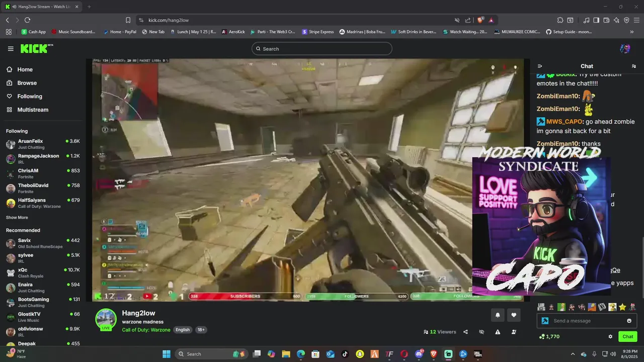
Task: Open Discord from the taskbar
Action: pyautogui.click(x=419, y=354)
